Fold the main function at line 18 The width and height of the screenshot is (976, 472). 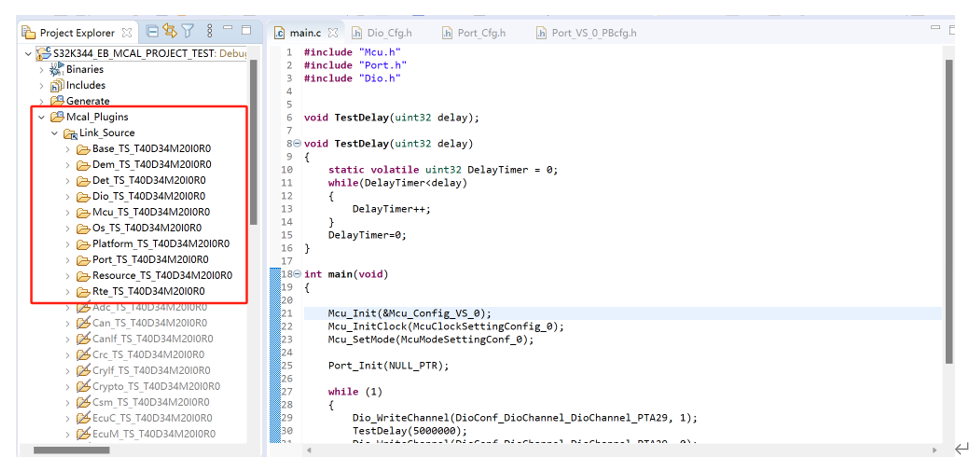(x=297, y=274)
